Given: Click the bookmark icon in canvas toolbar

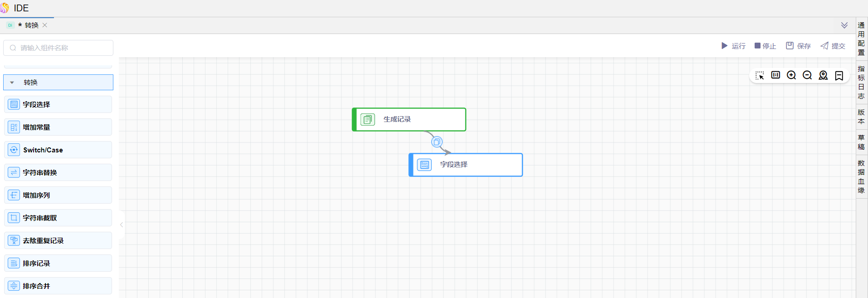Looking at the screenshot, I should tap(839, 76).
